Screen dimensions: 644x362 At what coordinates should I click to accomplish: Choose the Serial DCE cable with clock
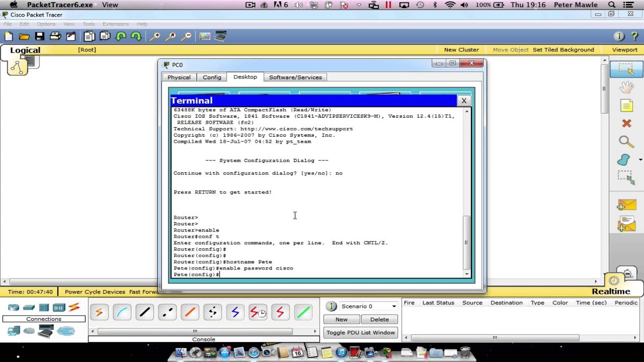pyautogui.click(x=258, y=312)
